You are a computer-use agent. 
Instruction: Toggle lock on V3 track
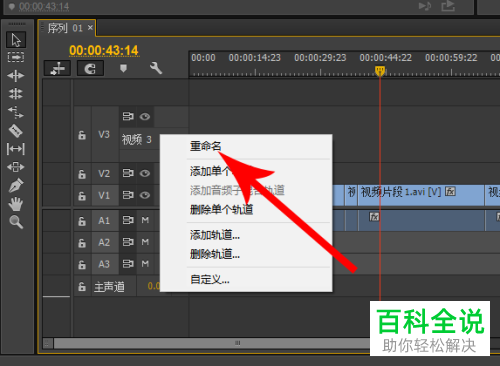(82, 135)
